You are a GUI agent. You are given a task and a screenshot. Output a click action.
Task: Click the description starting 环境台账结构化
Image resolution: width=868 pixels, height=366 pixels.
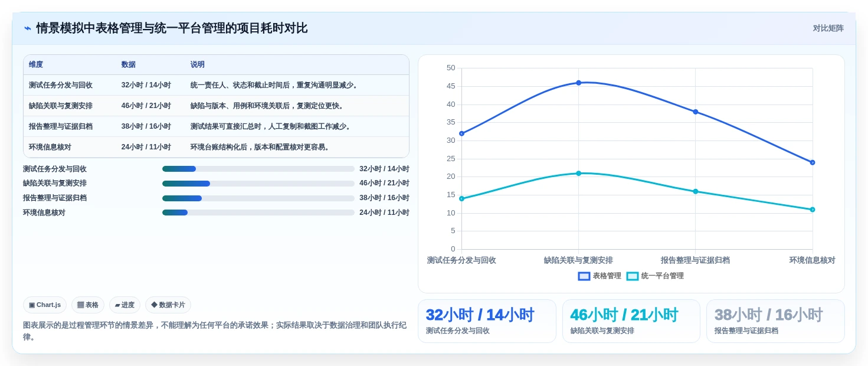(x=261, y=147)
